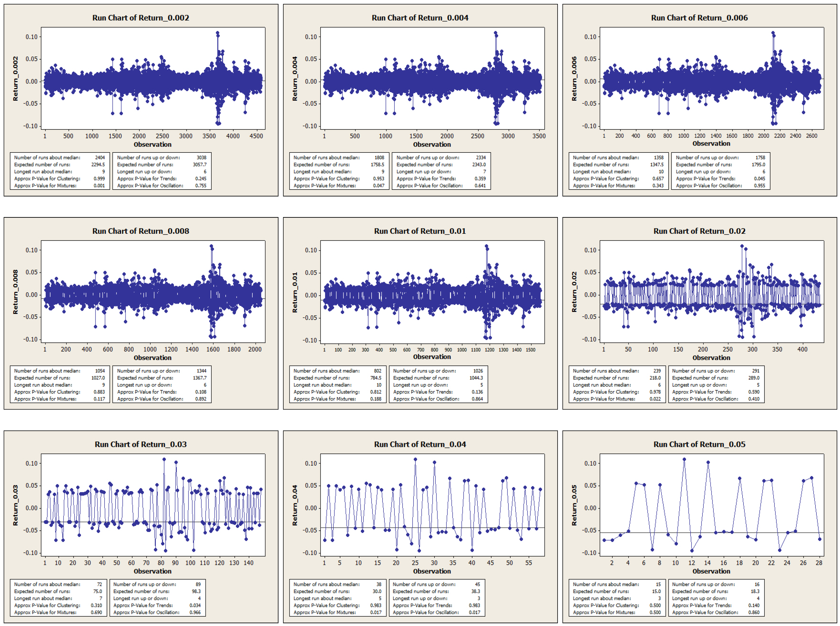The image size is (840, 626).
Task: Click the Run Chart of Return_0.008 title
Action: pos(140,231)
